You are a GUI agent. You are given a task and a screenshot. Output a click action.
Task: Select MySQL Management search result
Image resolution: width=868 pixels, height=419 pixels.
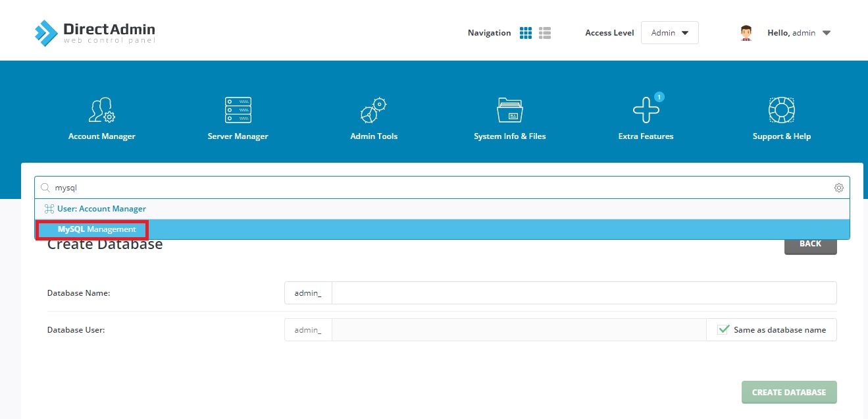coord(442,229)
